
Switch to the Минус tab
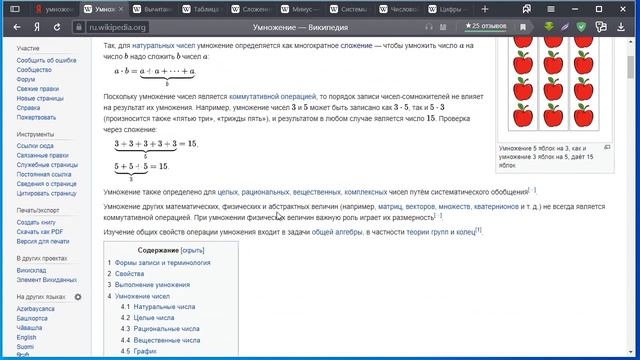(300, 9)
